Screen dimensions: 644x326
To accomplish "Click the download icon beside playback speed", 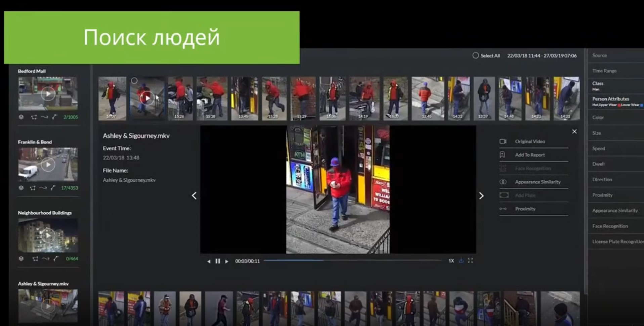I will click(x=461, y=261).
